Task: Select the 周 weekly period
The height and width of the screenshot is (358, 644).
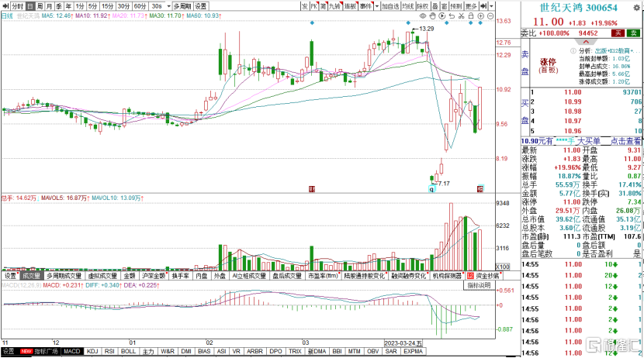Action: pyautogui.click(x=40, y=6)
